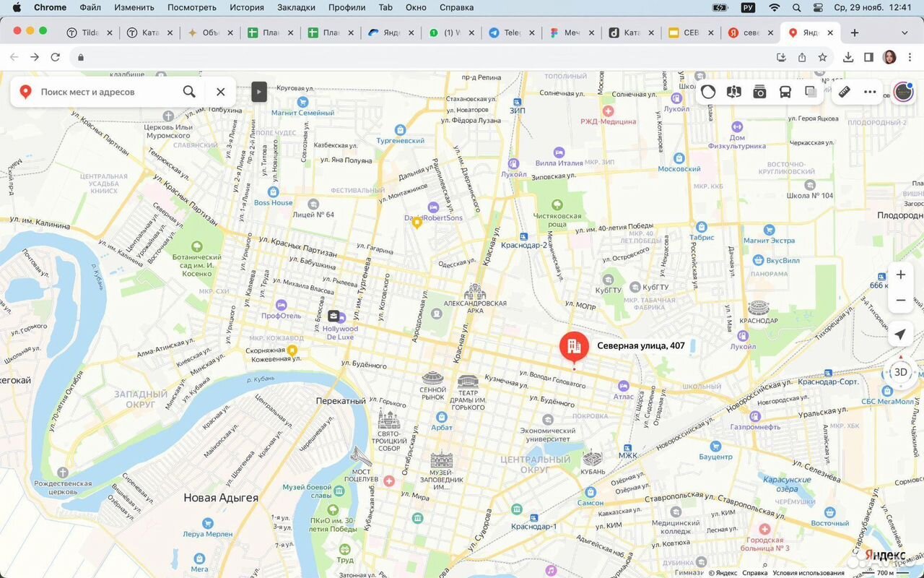The height and width of the screenshot is (578, 924).
Task: Open the Закладки menu
Action: point(296,7)
